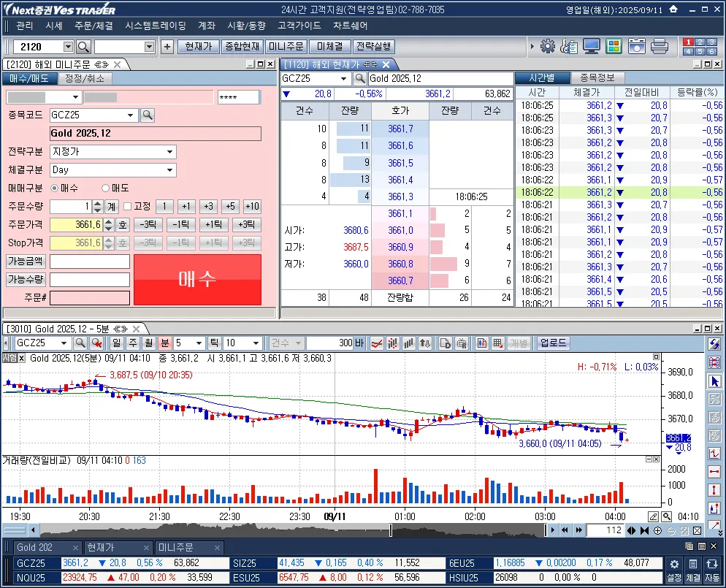Click the key and notepad icon in the top toolbar
This screenshot has width=726, height=588.
coord(568,46)
